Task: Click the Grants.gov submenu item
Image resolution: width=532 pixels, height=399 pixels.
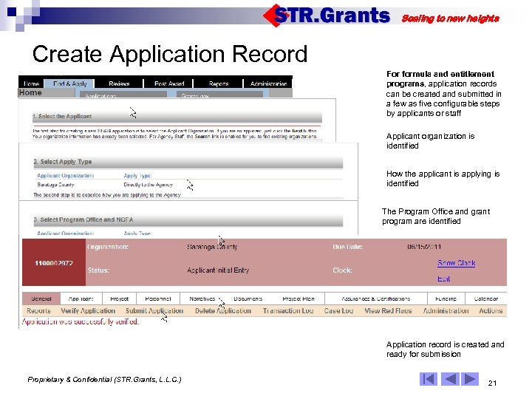Action: 219,95
